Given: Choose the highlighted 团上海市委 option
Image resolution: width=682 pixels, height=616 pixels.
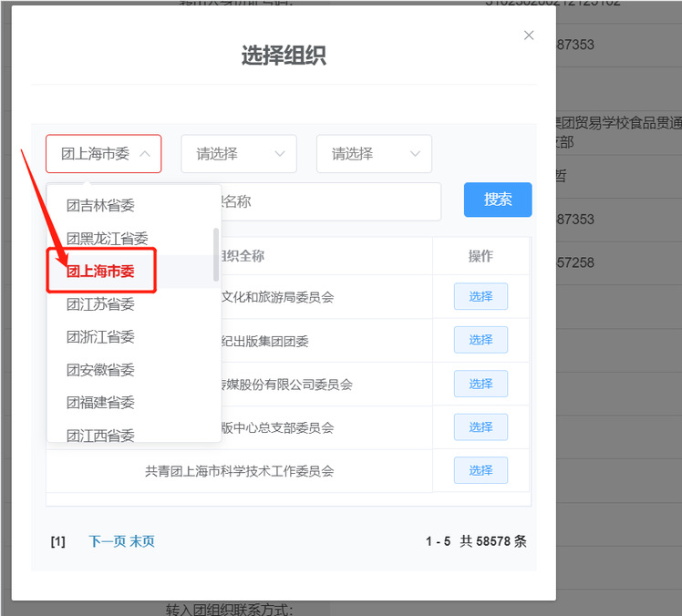Looking at the screenshot, I should 100,272.
